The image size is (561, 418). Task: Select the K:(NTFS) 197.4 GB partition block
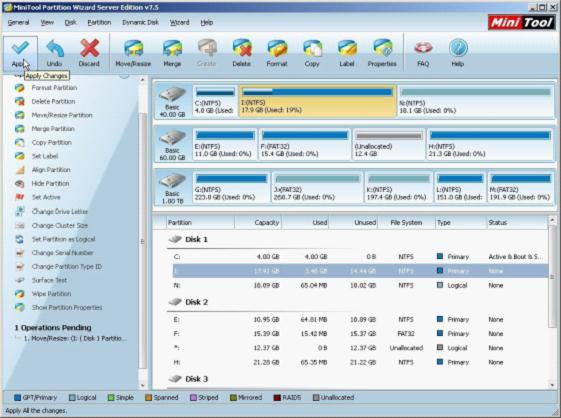(x=399, y=187)
